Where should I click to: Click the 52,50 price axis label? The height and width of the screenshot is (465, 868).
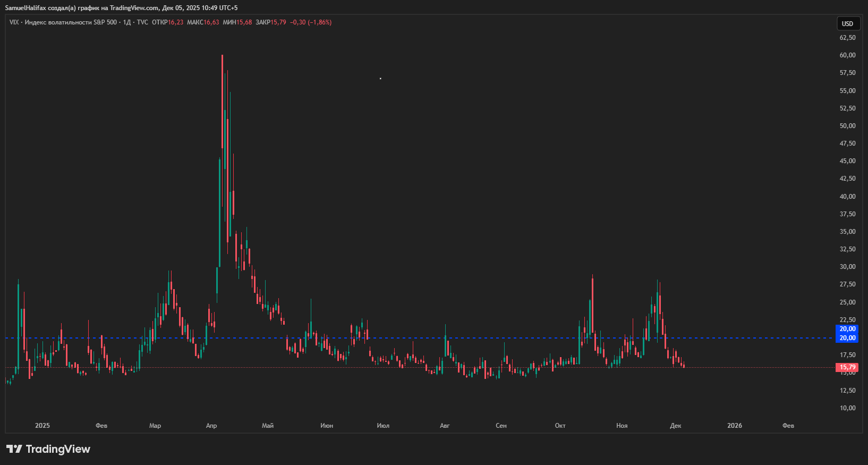[x=848, y=108]
